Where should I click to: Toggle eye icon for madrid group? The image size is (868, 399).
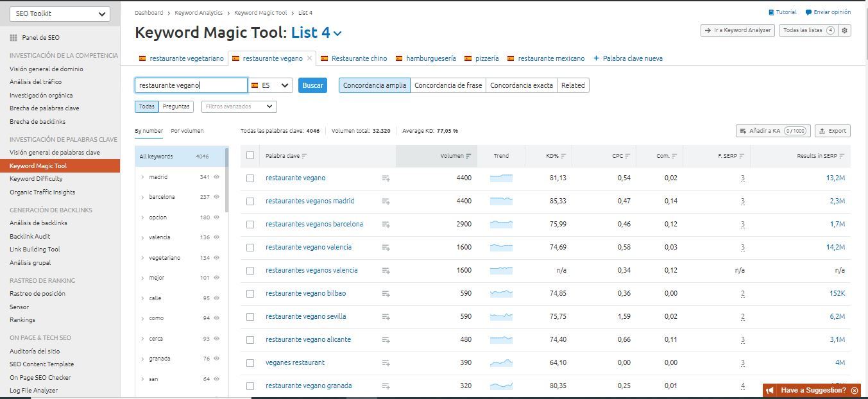pos(217,177)
